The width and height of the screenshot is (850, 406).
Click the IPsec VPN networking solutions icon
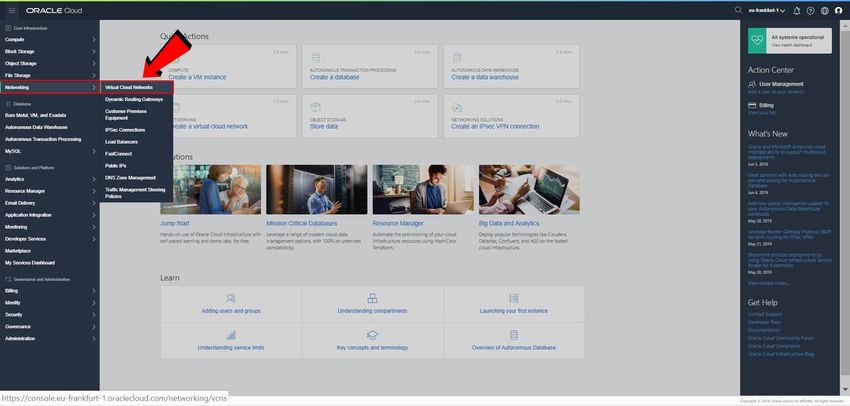point(457,107)
